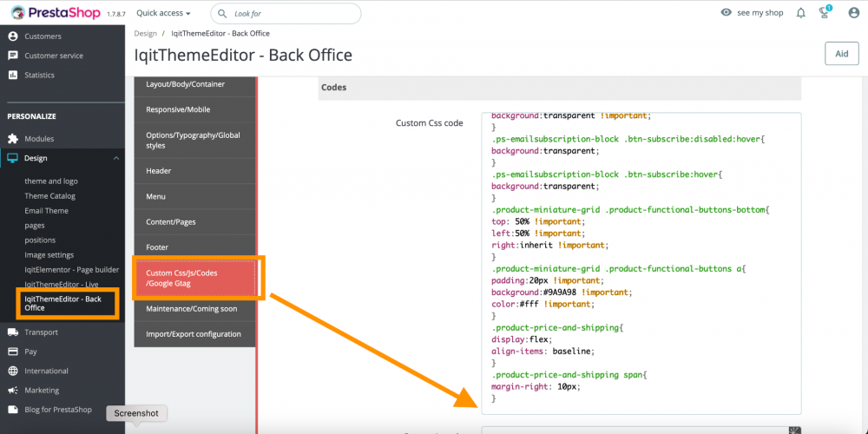Switch to Menu tab

click(194, 196)
